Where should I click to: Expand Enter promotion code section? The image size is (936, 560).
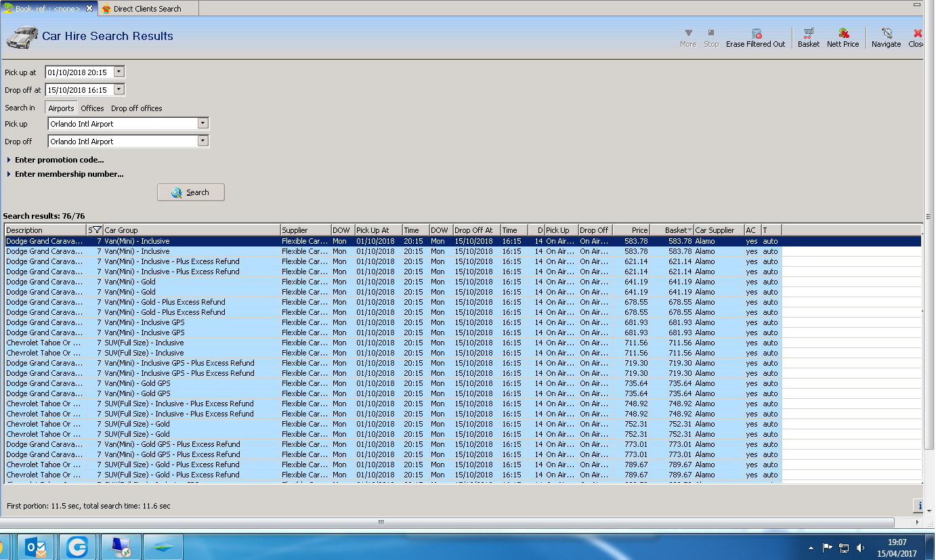55,160
